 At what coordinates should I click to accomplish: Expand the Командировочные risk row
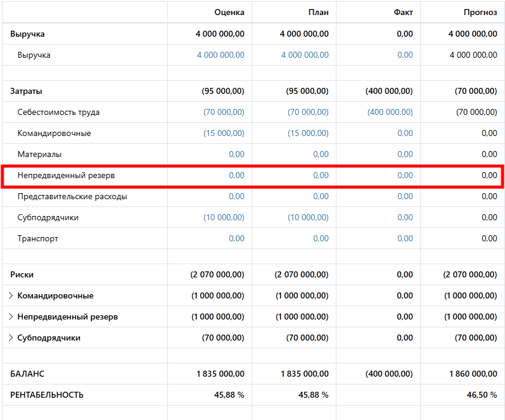point(11,295)
